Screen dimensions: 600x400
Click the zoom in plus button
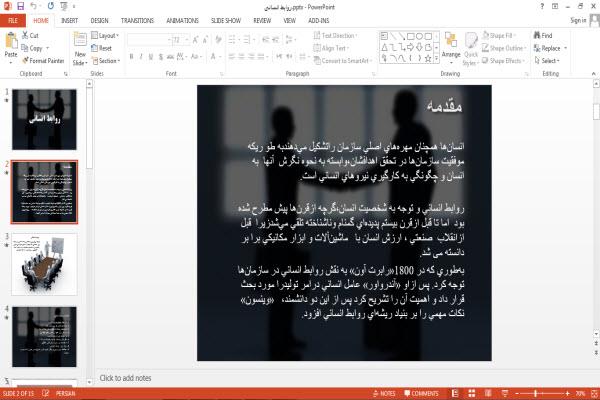click(x=567, y=393)
